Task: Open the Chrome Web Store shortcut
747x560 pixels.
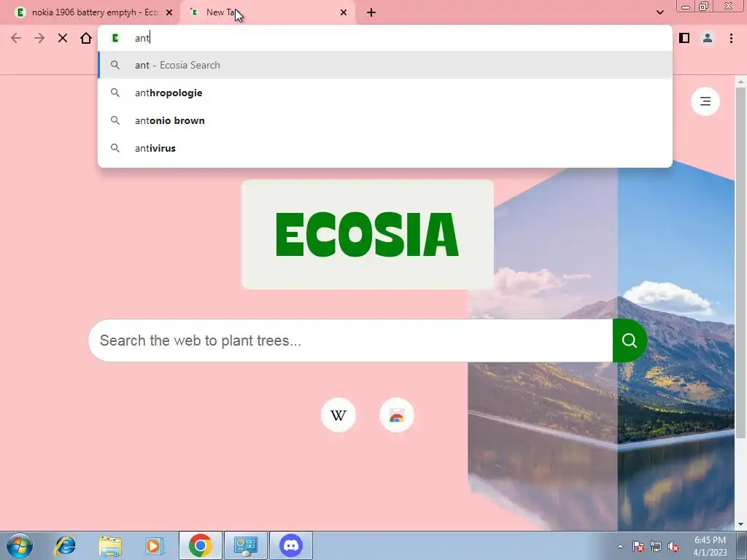Action: click(x=396, y=415)
